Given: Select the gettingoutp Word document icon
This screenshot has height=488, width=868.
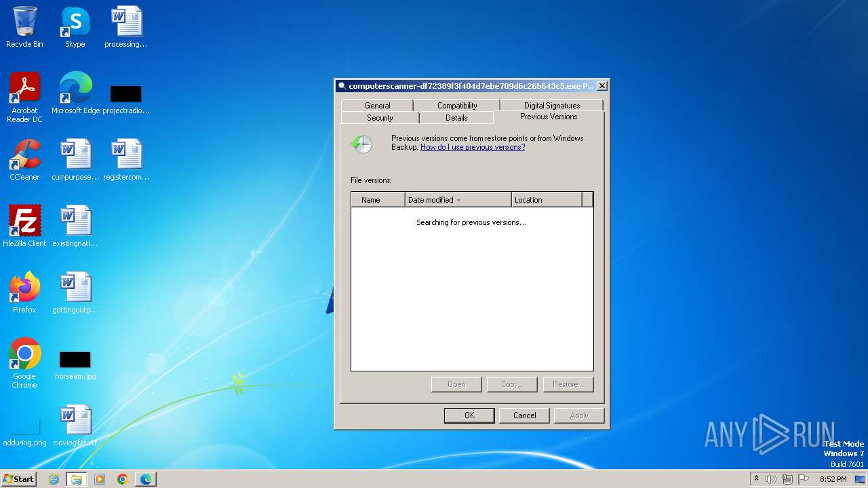Looking at the screenshot, I should click(75, 292).
